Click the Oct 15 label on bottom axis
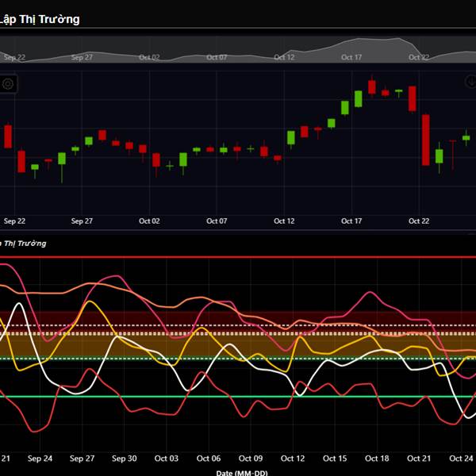Screen dimensions: 476x476 (335, 459)
